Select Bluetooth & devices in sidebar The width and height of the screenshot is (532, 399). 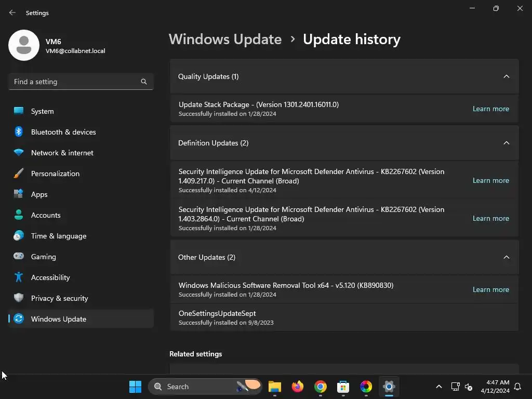point(81,131)
